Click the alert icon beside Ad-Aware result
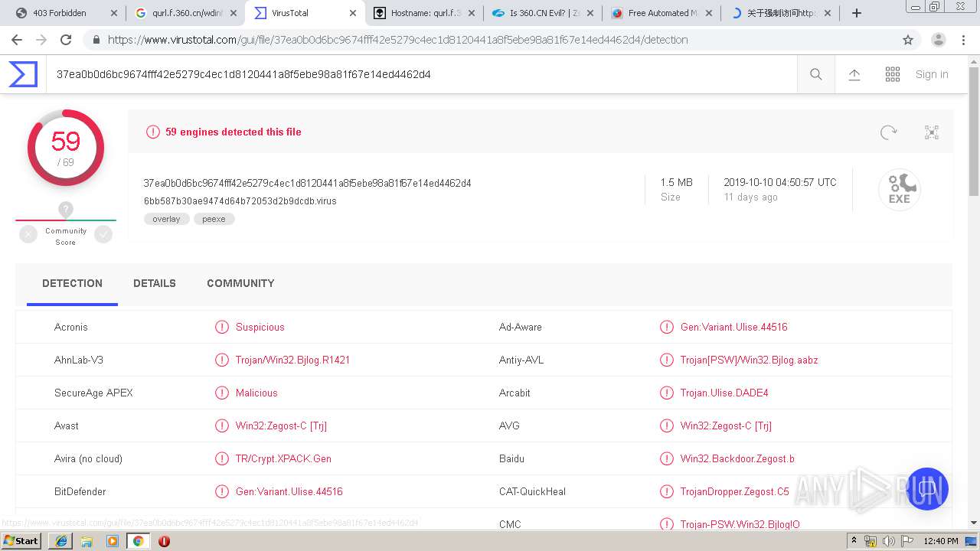Image resolution: width=980 pixels, height=551 pixels. click(x=667, y=327)
